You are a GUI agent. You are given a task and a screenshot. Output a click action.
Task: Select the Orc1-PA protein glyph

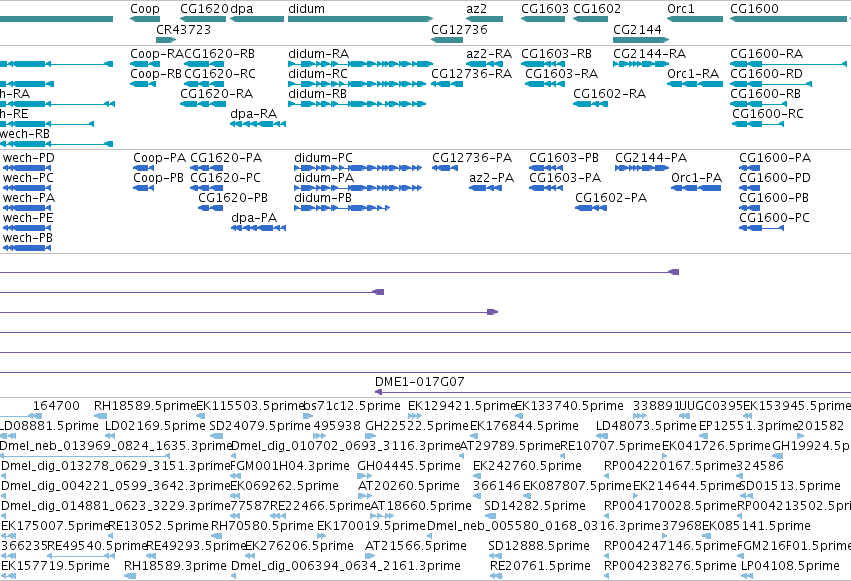(696, 188)
